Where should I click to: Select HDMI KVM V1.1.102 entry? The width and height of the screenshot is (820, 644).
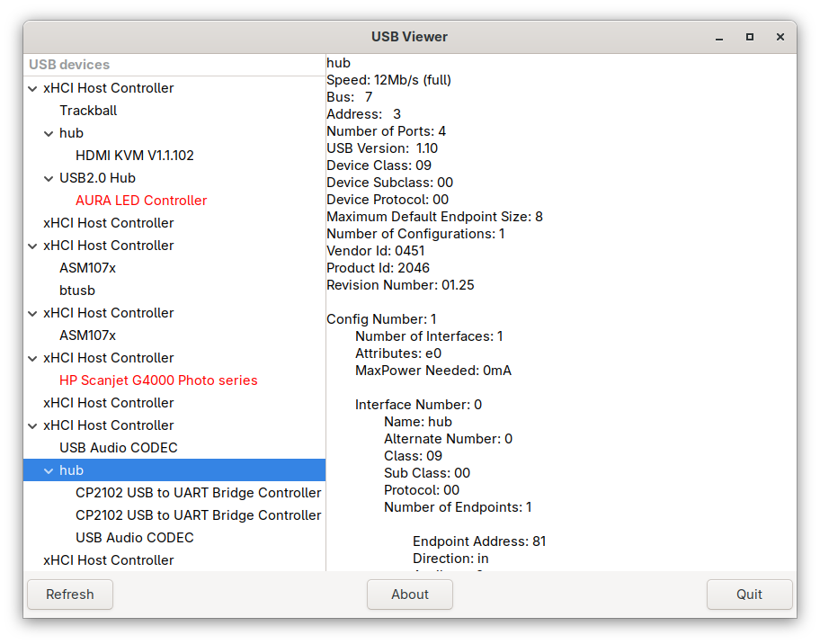point(134,156)
